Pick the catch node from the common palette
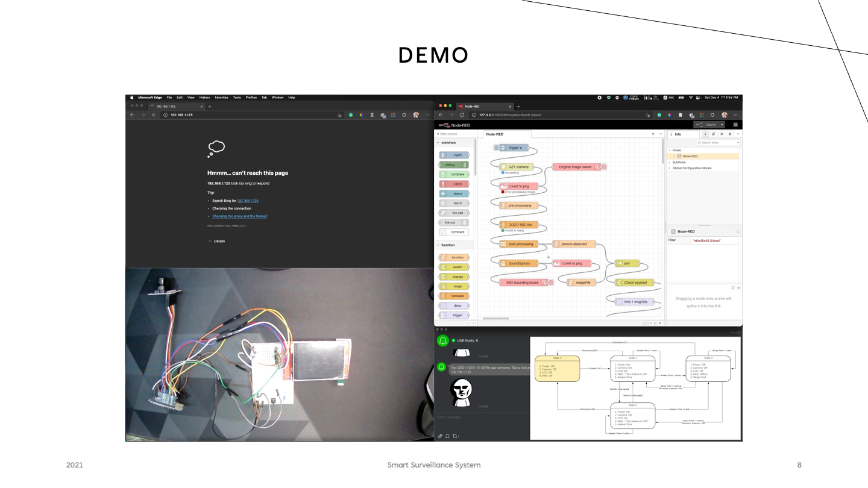The image size is (868, 488). [x=454, y=184]
